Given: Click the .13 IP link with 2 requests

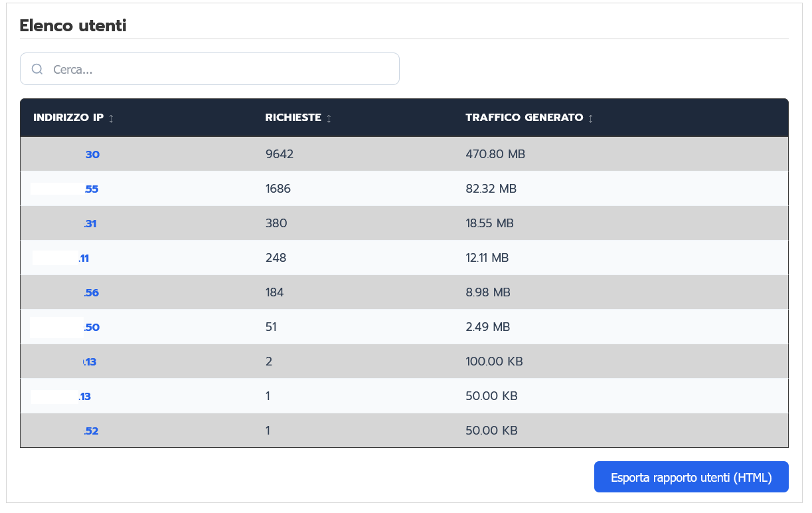Looking at the screenshot, I should (x=90, y=362).
